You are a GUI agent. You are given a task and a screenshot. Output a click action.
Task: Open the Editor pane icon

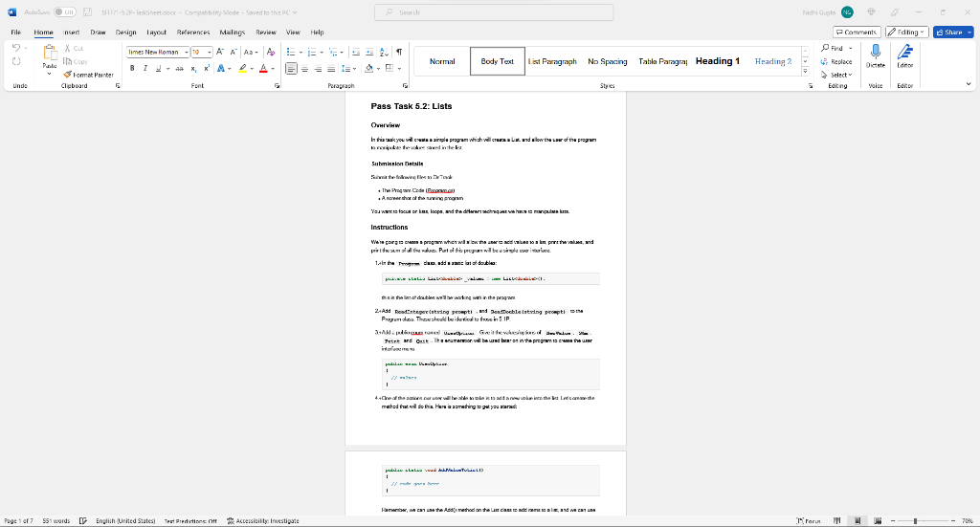[905, 53]
